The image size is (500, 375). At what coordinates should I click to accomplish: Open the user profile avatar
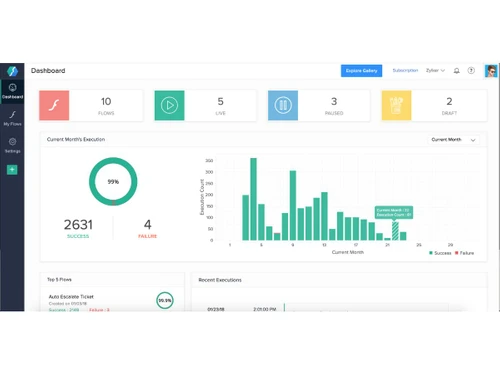coord(491,71)
